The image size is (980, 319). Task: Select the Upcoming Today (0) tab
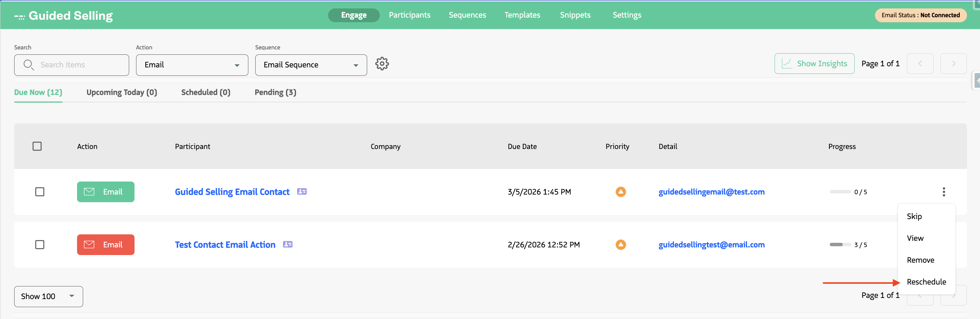pos(122,92)
